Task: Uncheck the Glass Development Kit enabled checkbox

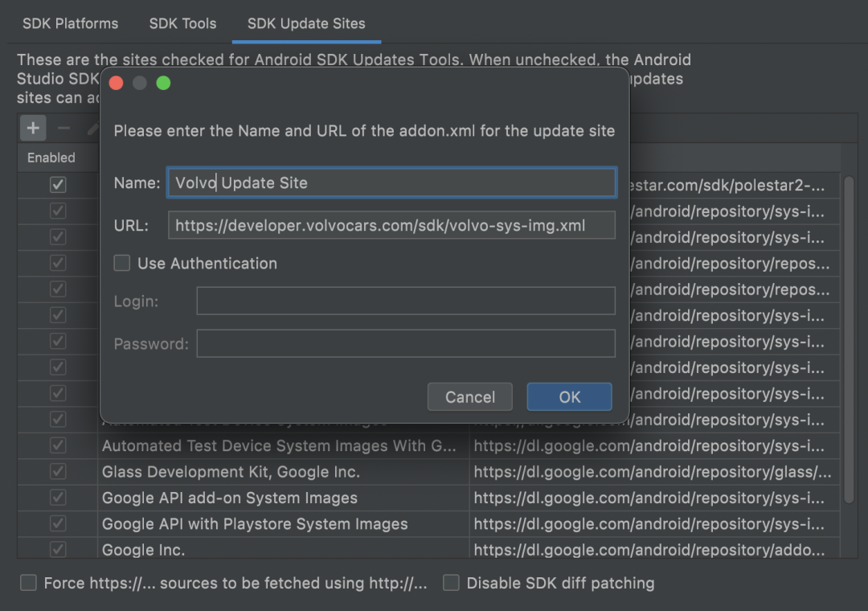Action: tap(58, 471)
